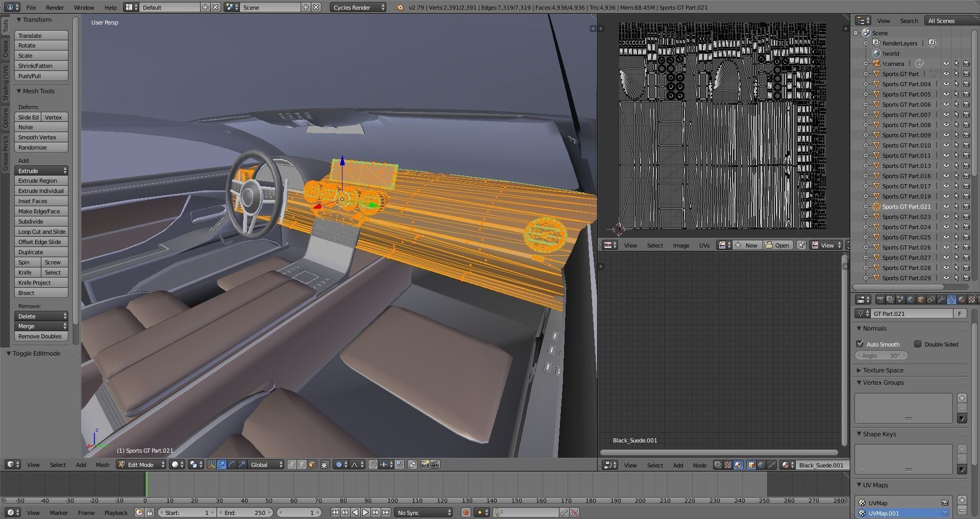Open the Render properties tab icon
The width and height of the screenshot is (980, 519).
pos(880,300)
